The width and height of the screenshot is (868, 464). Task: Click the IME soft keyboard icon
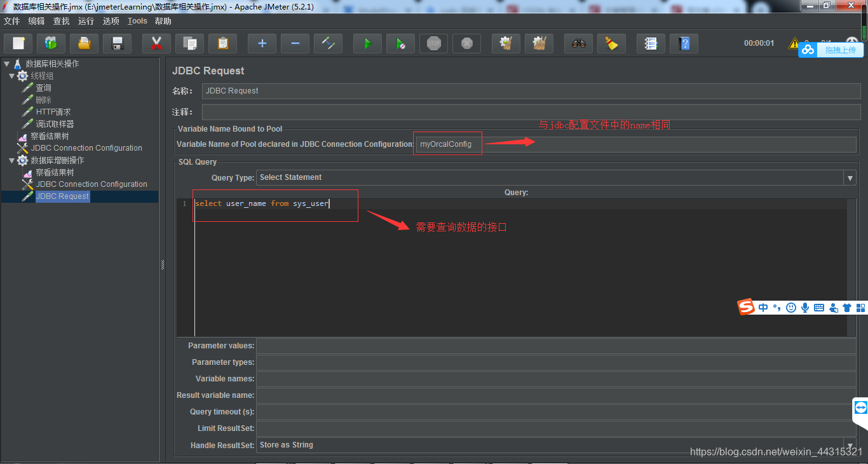[x=819, y=308]
